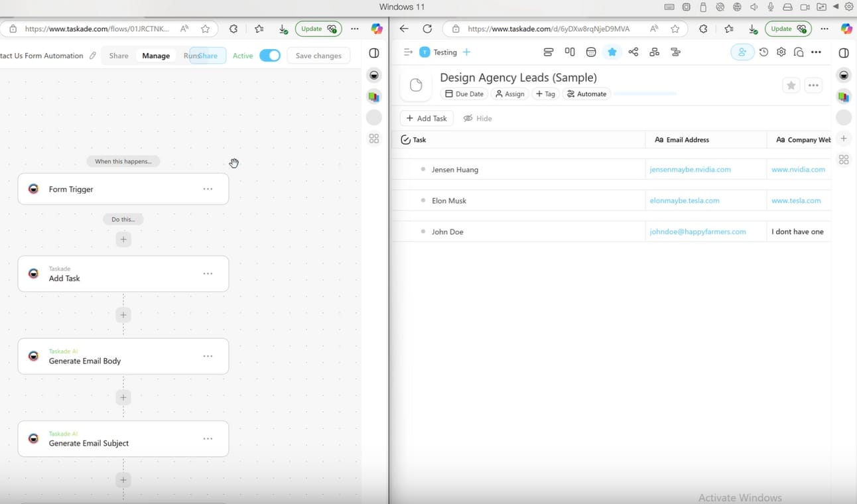Open the project history clock icon
857x504 pixels.
[x=763, y=52]
